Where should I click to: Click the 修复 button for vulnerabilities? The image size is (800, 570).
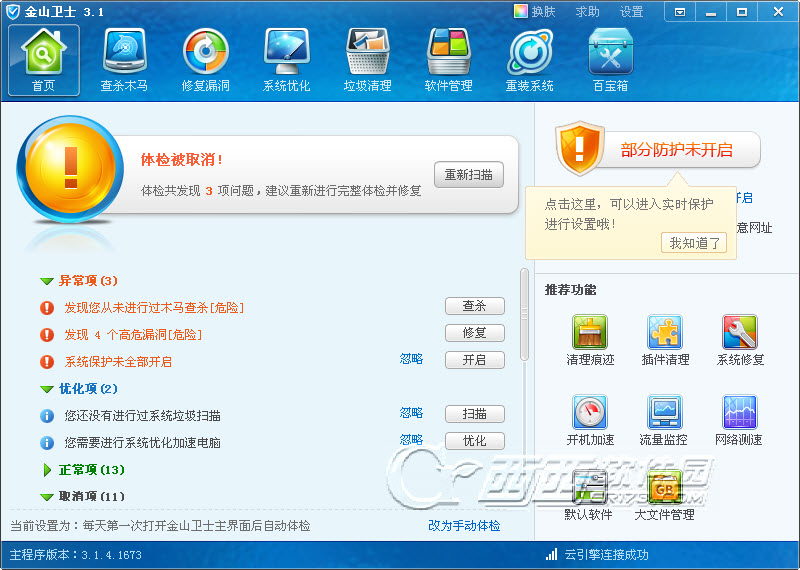coord(474,333)
